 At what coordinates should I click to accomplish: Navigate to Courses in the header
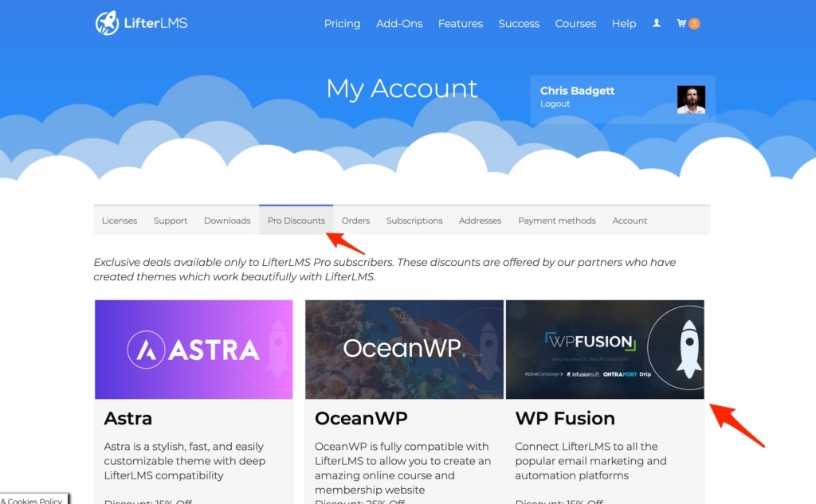click(575, 23)
